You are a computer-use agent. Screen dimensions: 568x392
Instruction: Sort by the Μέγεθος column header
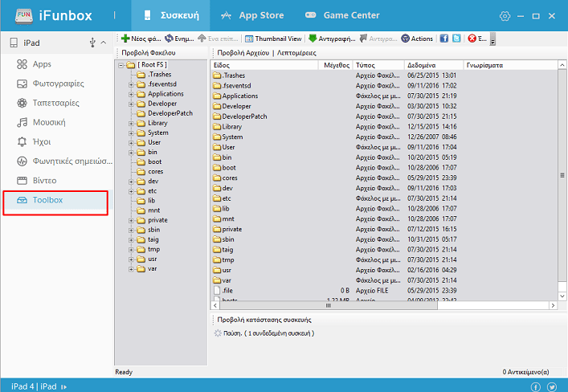pos(336,65)
